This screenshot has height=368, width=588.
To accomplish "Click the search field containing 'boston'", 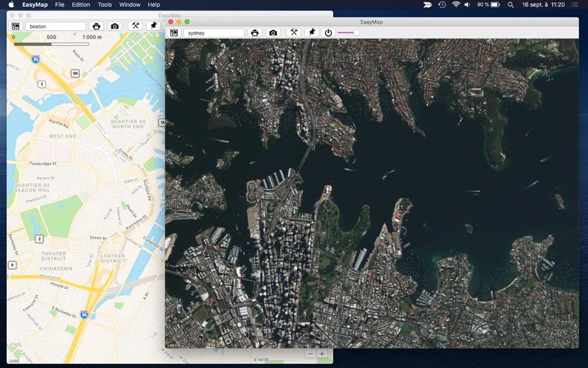I will (56, 26).
